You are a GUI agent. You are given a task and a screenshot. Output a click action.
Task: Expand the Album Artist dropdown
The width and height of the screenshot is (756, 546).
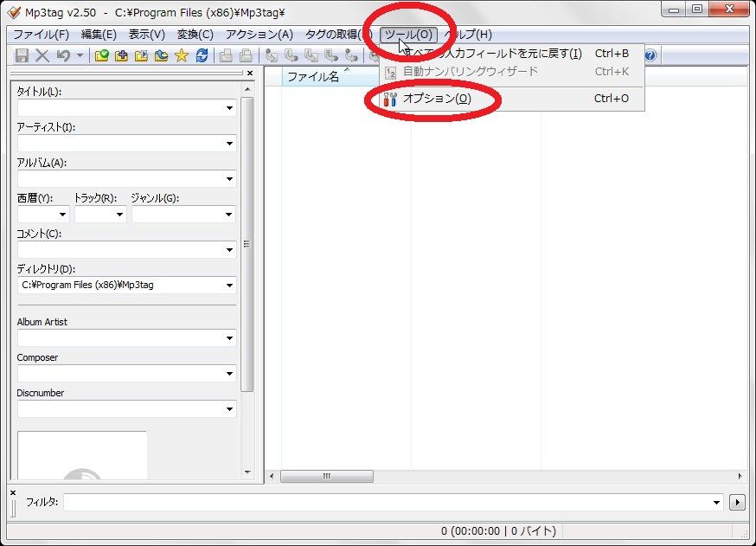click(229, 338)
